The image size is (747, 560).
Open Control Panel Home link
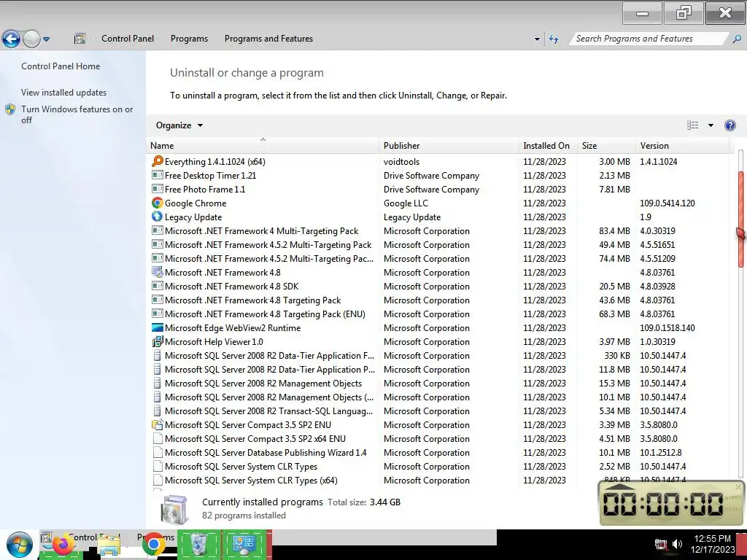point(61,66)
